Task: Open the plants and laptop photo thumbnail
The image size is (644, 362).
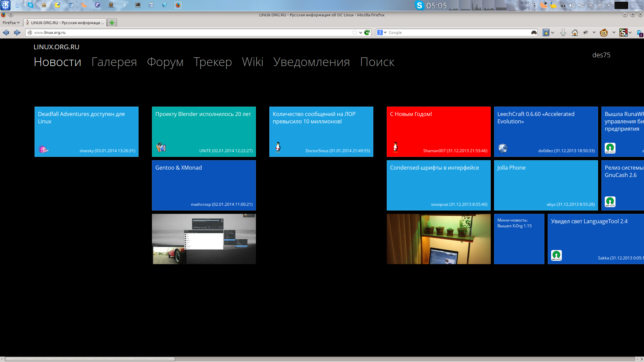Action: click(439, 239)
